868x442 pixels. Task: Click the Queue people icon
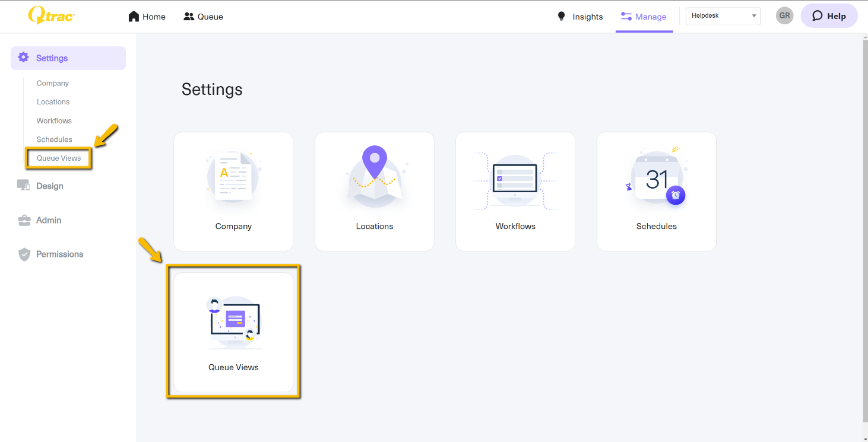click(189, 17)
